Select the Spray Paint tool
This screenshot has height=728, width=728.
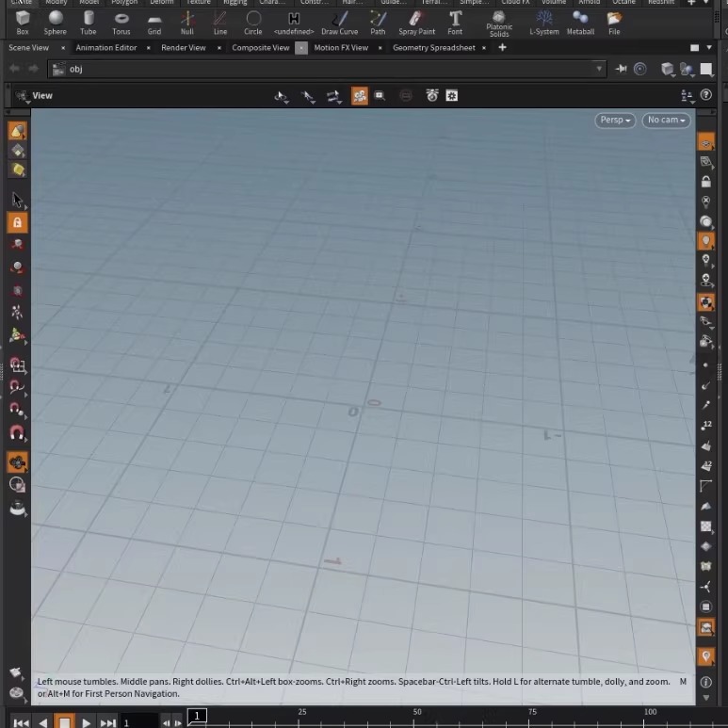point(416,24)
